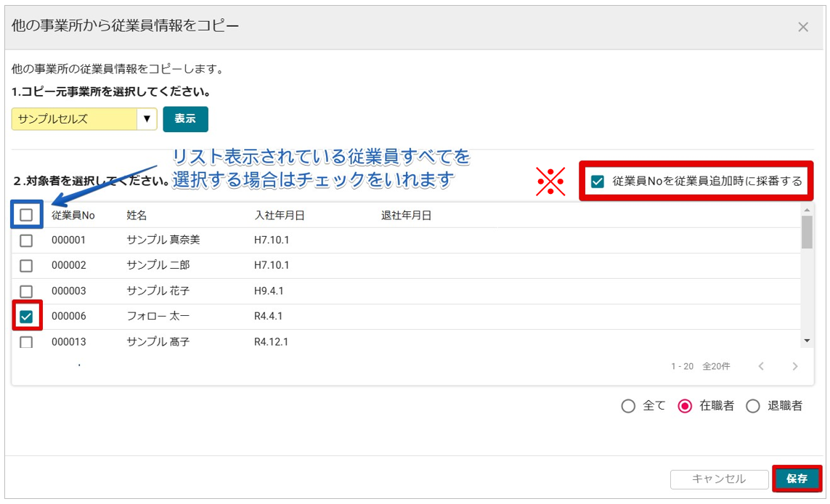
Task: Click the 姓名 column header
Action: point(137,216)
